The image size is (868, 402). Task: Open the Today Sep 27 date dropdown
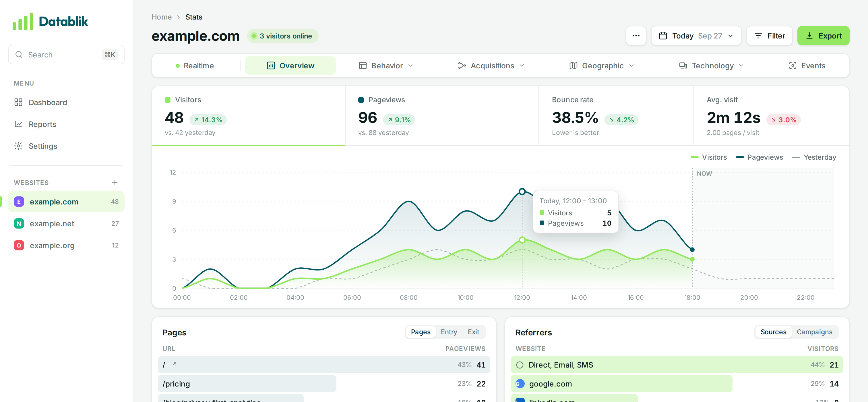click(x=696, y=36)
